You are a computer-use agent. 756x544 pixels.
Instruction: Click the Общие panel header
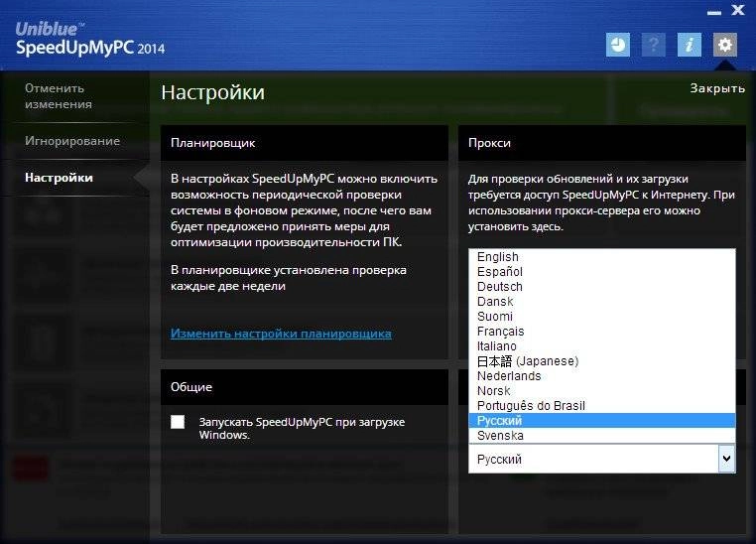point(305,387)
